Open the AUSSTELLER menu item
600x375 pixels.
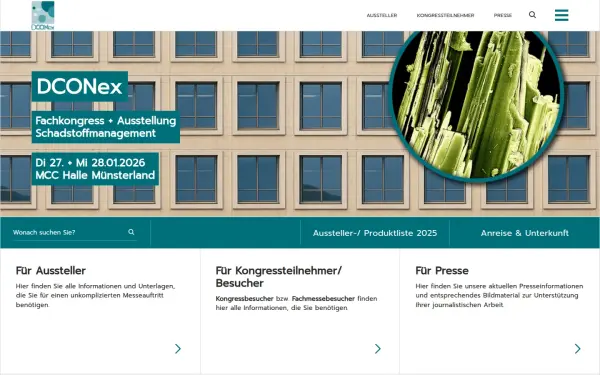(382, 15)
